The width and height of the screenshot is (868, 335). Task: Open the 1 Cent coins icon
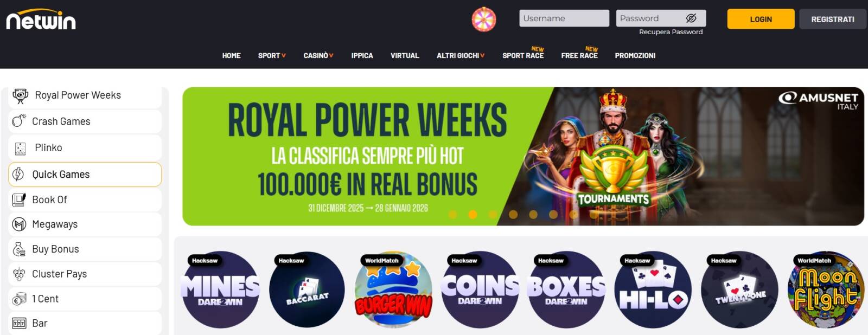click(x=19, y=299)
